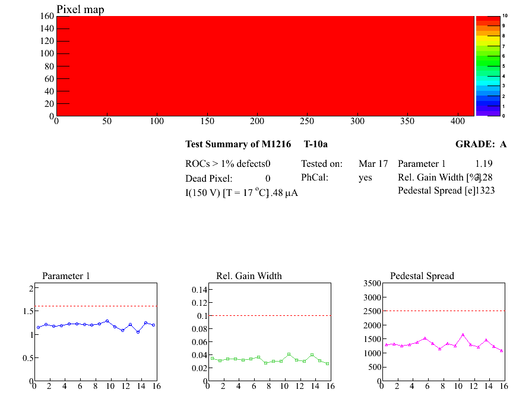532x399 pixels.
Task: Click the lowest blue circle in Parameter 1 graph
Action: (138, 332)
